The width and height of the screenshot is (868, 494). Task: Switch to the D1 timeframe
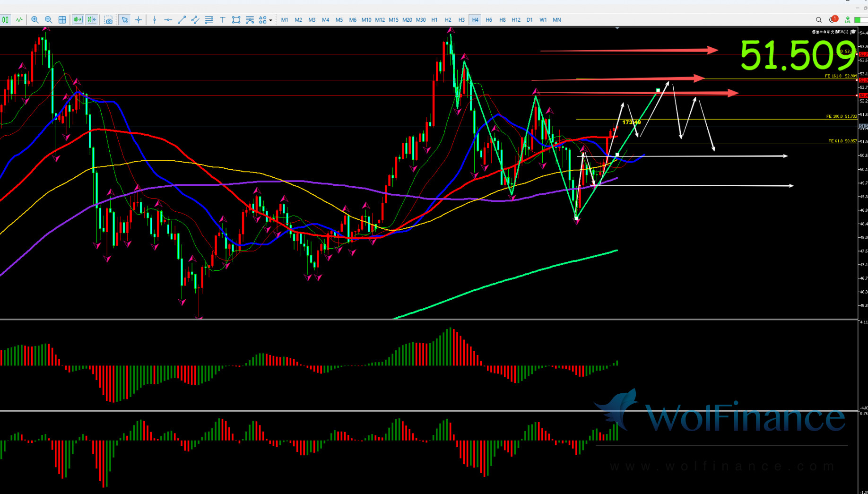pyautogui.click(x=529, y=20)
